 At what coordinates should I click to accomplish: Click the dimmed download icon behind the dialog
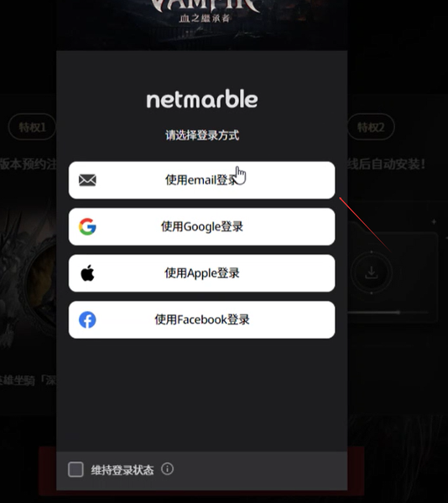pos(372,272)
